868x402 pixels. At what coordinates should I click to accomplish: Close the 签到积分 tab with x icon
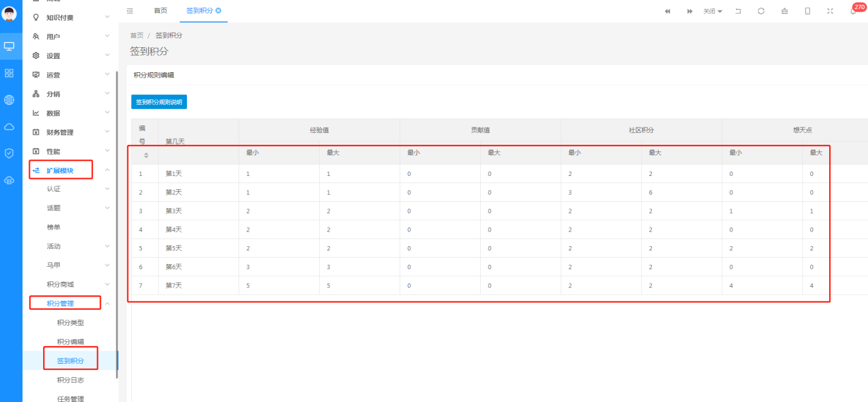coord(219,11)
